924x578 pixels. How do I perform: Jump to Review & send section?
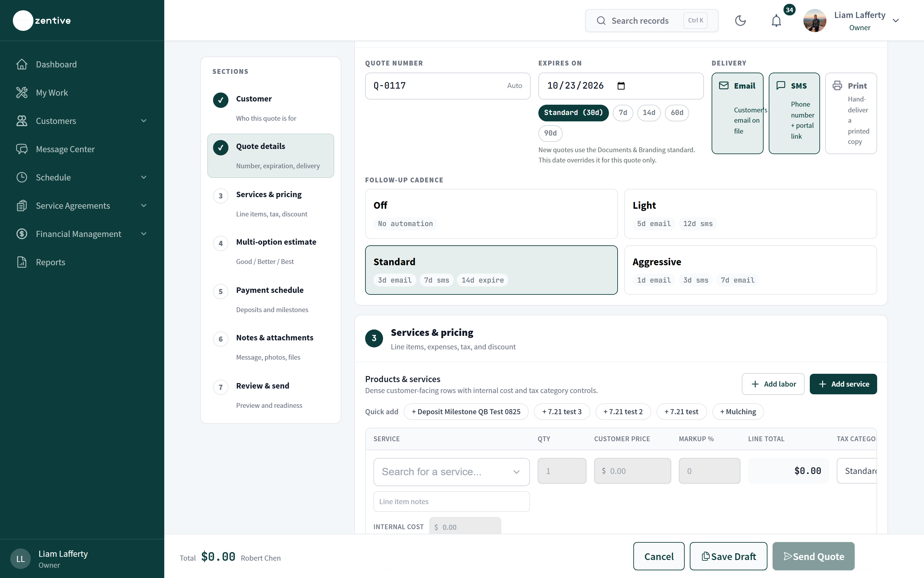[271, 395]
